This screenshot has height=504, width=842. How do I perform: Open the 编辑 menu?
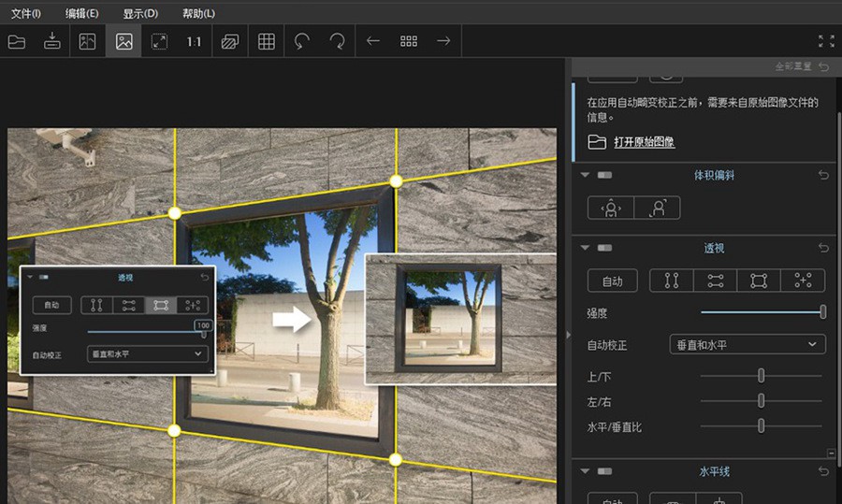pos(81,13)
